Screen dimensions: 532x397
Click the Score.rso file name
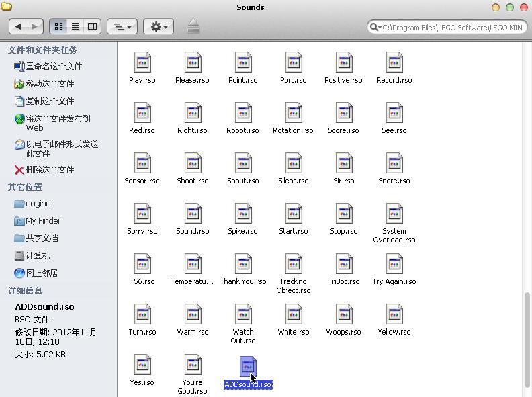[343, 130]
